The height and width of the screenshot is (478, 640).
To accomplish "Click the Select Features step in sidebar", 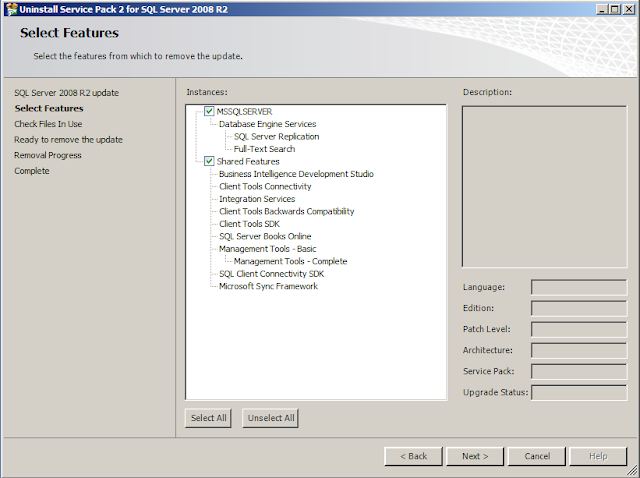I will pos(49,108).
